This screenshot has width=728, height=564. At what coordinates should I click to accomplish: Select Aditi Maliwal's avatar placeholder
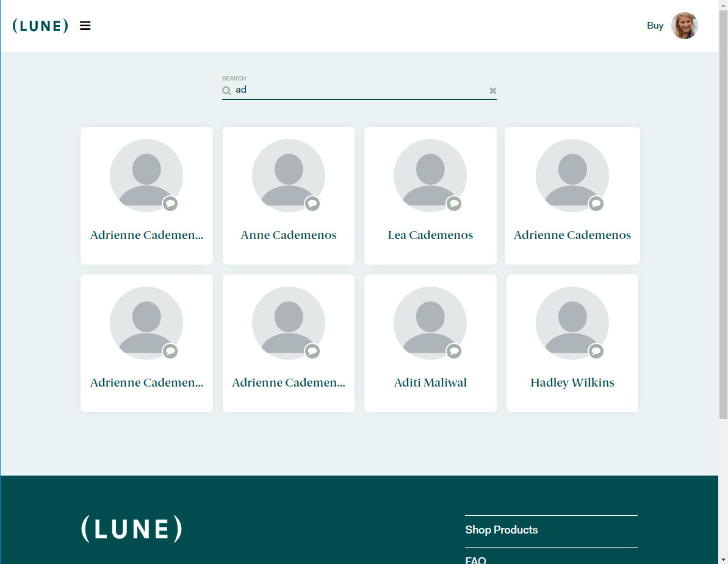pos(430,323)
